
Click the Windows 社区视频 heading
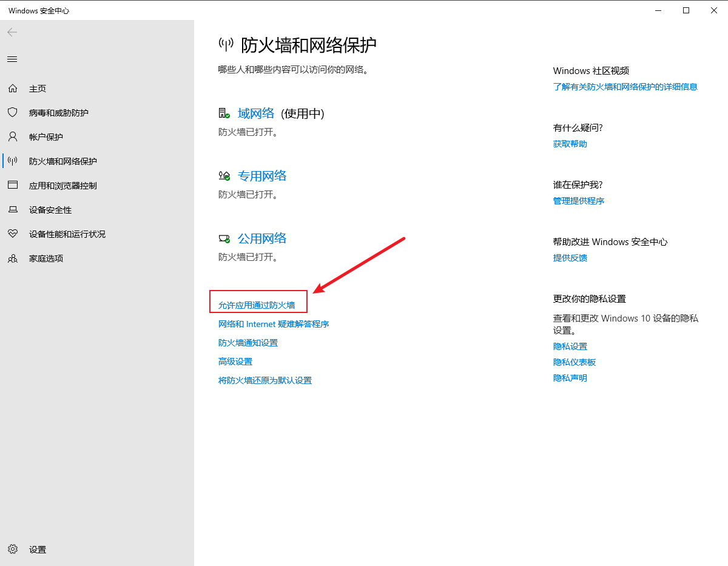point(591,71)
